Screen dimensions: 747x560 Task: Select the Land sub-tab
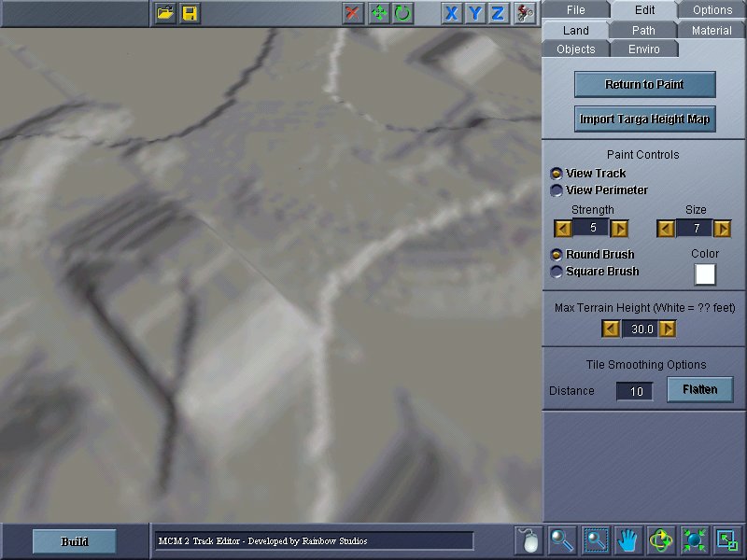[575, 31]
